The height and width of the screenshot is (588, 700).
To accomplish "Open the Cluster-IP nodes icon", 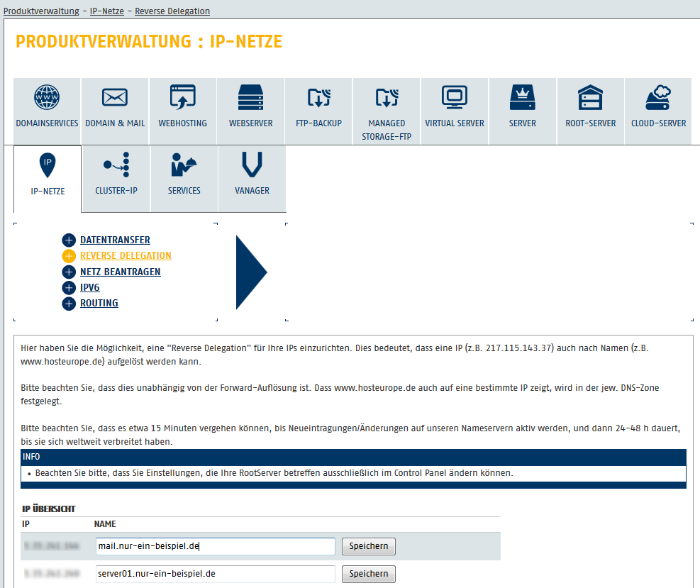I will (116, 165).
